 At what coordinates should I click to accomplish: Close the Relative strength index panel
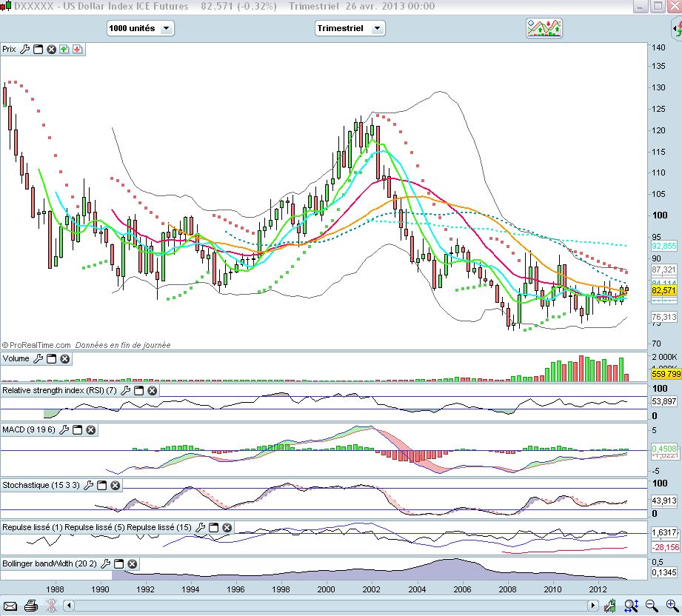click(153, 391)
